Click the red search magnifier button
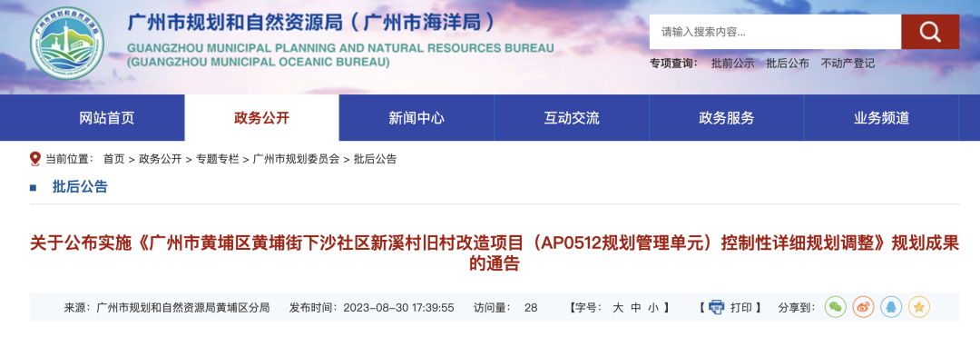 [x=930, y=32]
